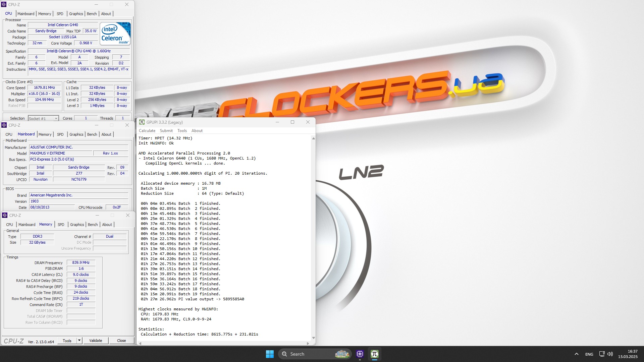Screen dimensions: 644x362
Task: Maximize the GPUPI window
Action: pos(292,122)
